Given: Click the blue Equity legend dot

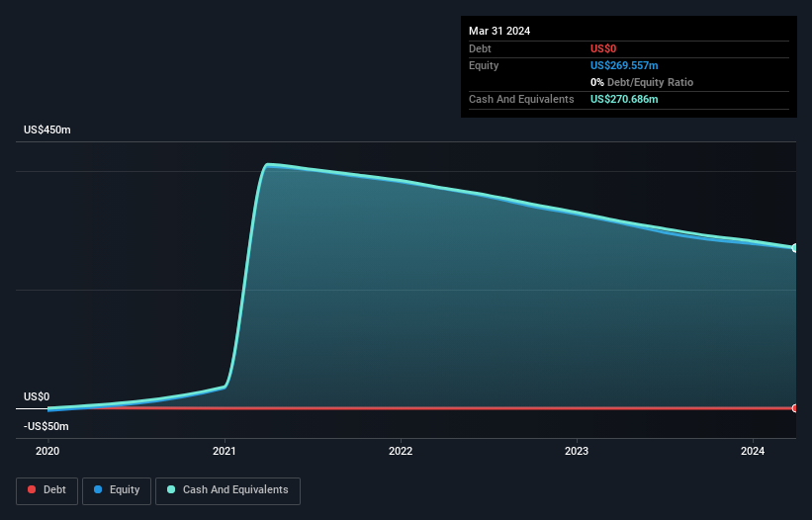Looking at the screenshot, I should [x=98, y=489].
